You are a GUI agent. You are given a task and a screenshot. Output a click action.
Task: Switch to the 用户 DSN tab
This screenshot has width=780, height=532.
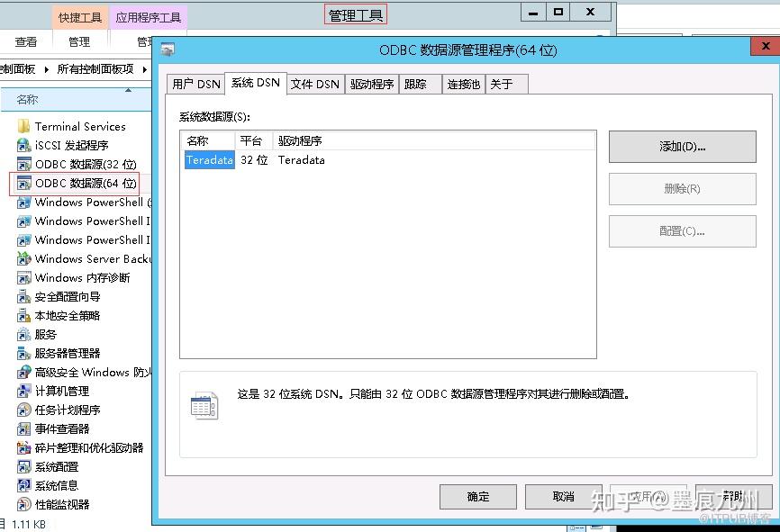pyautogui.click(x=196, y=84)
